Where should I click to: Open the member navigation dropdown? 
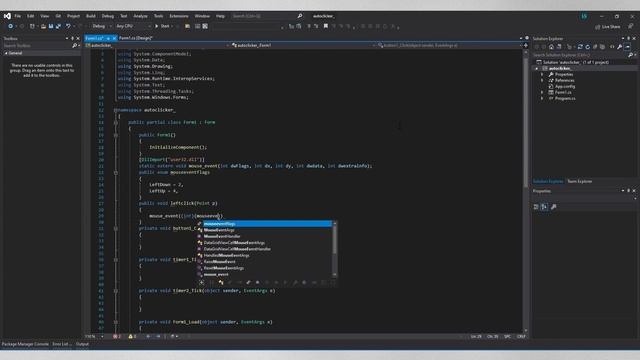pos(449,45)
